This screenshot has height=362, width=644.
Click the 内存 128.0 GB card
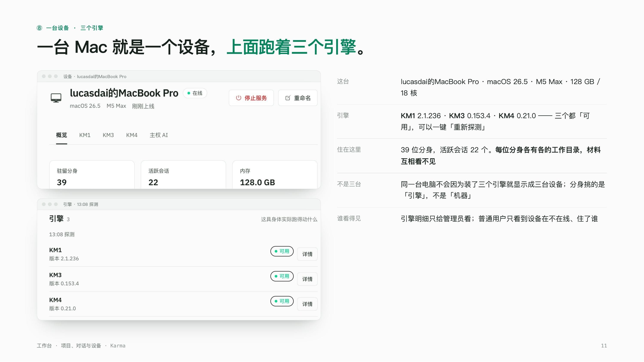tap(275, 175)
